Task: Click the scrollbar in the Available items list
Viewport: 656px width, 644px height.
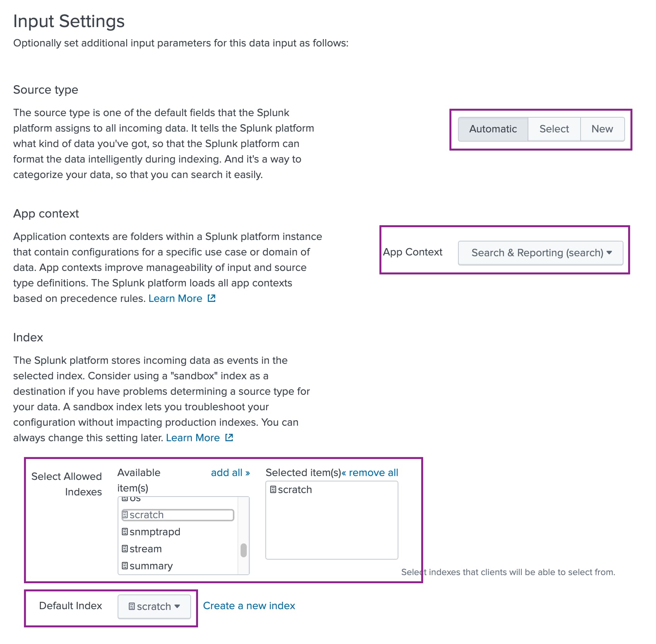Action: click(243, 549)
